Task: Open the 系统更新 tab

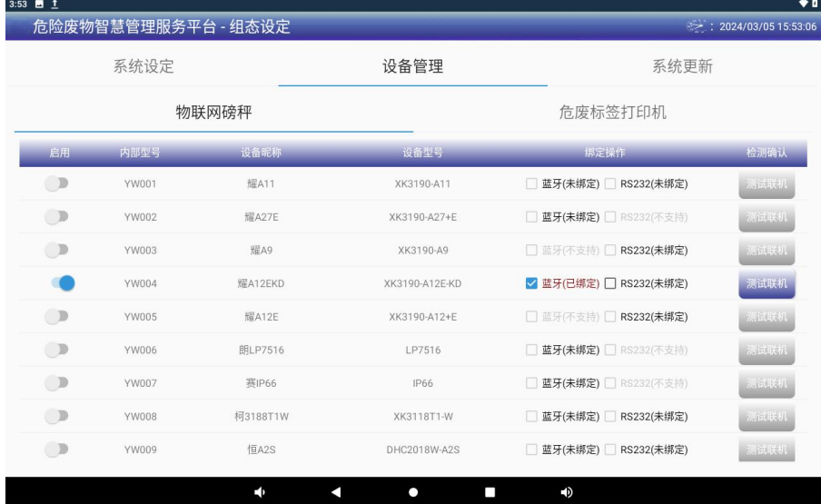Action: coord(683,66)
